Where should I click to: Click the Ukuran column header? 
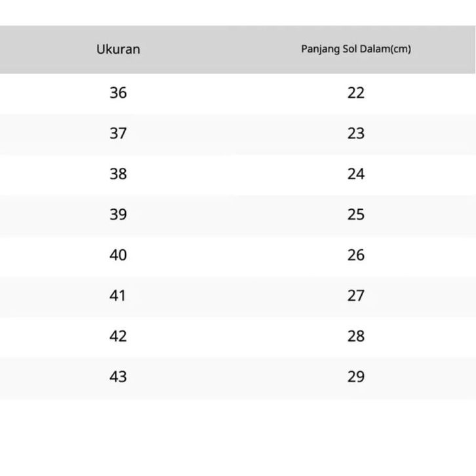coord(118,49)
